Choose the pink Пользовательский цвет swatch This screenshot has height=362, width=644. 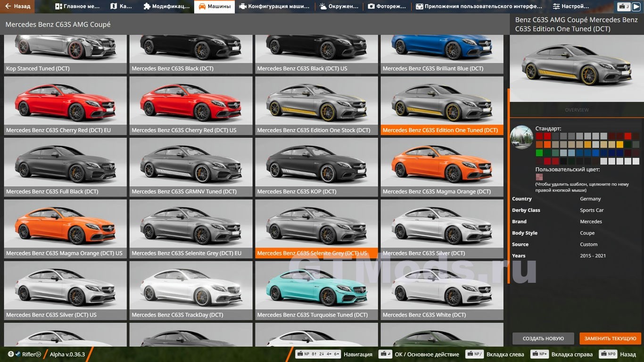pyautogui.click(x=539, y=177)
